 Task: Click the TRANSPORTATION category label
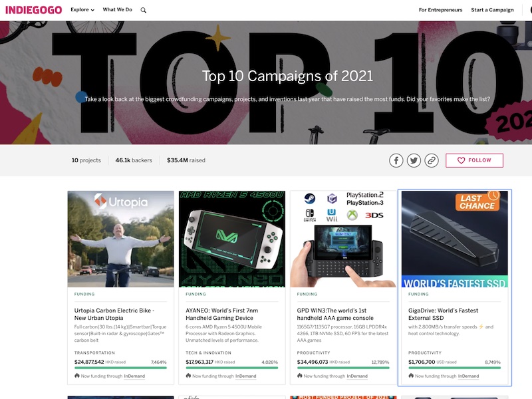coord(94,353)
